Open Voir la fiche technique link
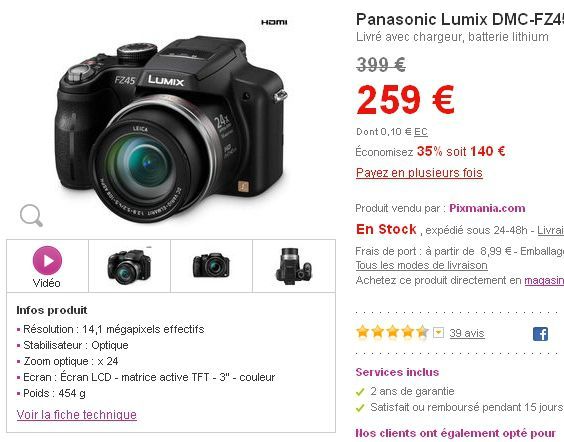The image size is (564, 442). coord(77,415)
